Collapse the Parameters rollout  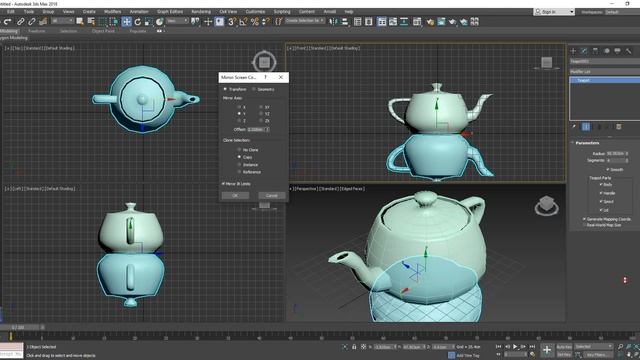587,143
